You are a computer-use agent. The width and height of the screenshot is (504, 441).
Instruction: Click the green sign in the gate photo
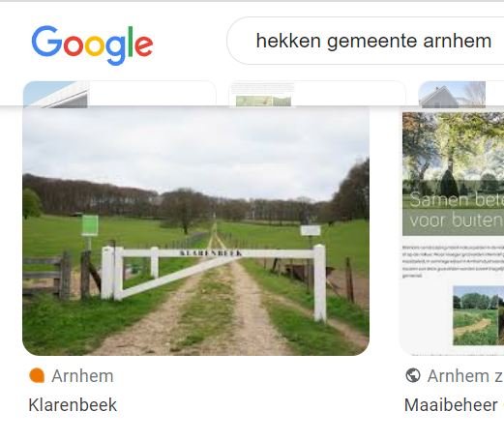click(x=90, y=225)
